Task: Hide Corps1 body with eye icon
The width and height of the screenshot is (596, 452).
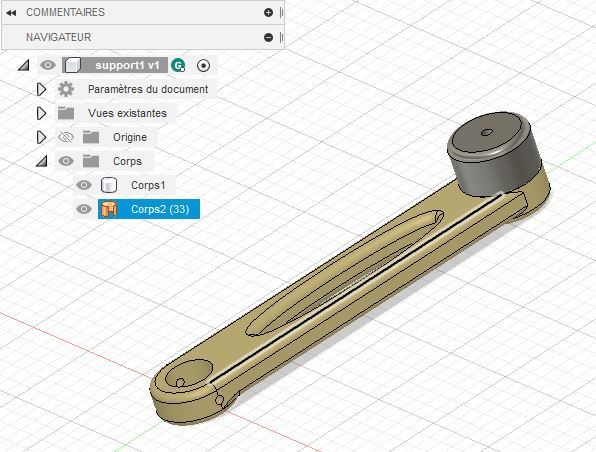Action: pyautogui.click(x=84, y=185)
